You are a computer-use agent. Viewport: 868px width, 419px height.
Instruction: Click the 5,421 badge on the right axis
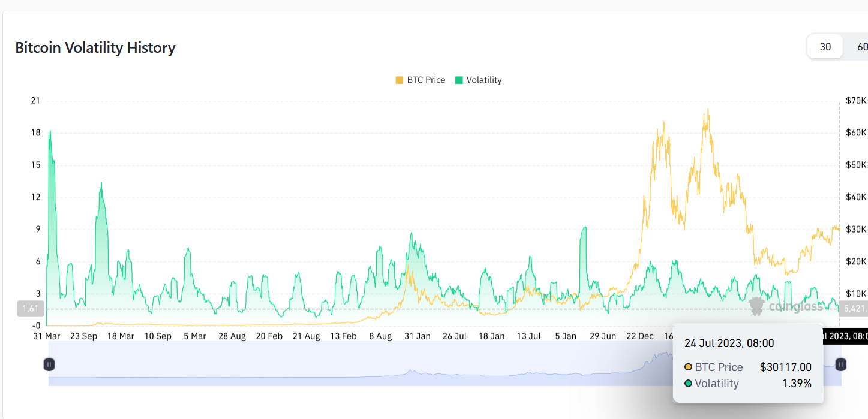click(854, 309)
